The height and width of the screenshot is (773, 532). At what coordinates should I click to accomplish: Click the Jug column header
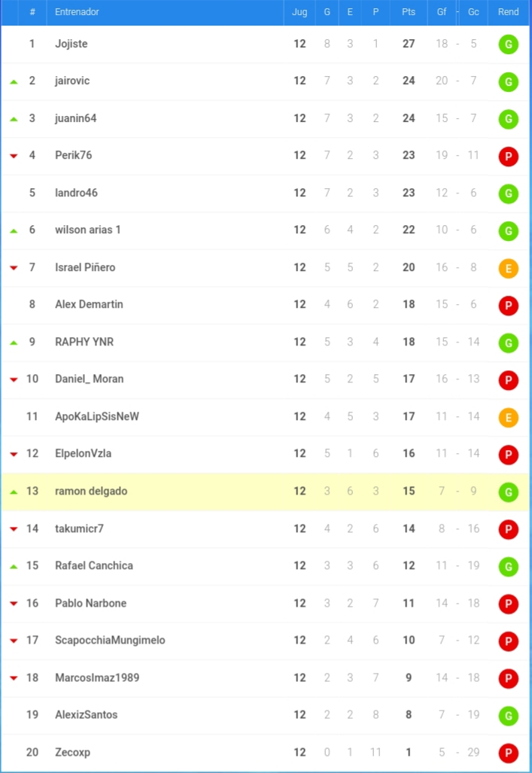(299, 12)
